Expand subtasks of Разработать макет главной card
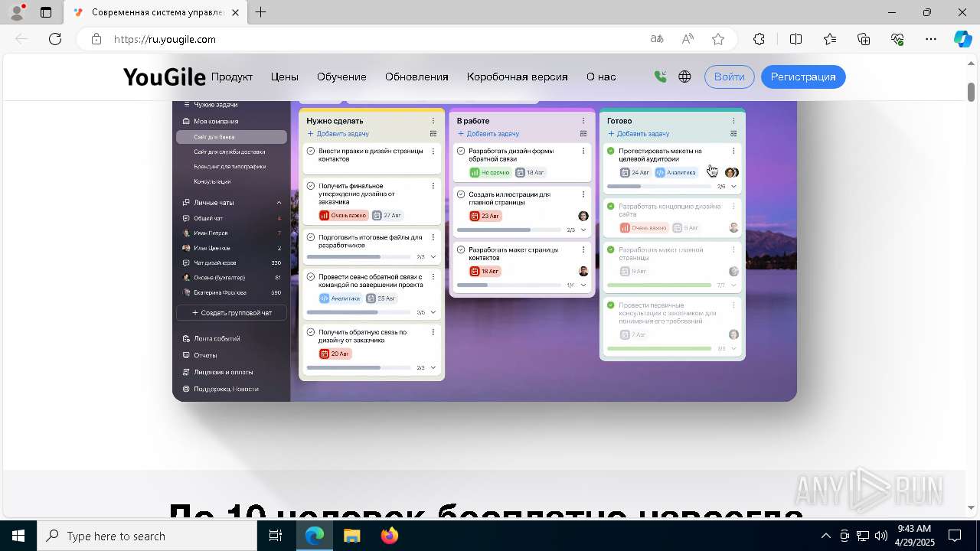This screenshot has height=551, width=980. coord(733,285)
